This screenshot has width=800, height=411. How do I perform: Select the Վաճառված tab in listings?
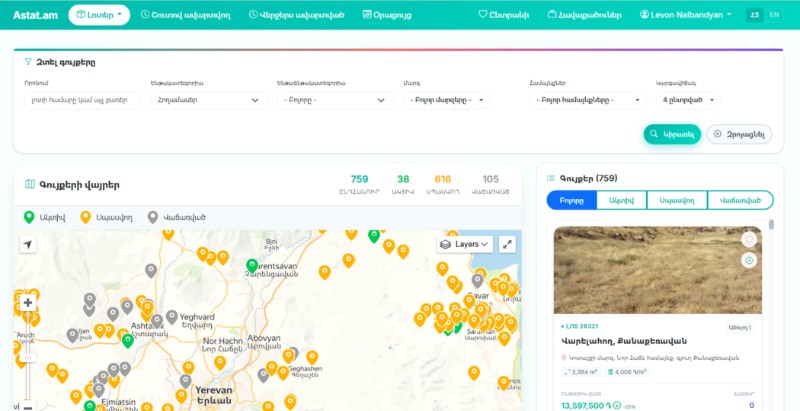click(x=740, y=200)
